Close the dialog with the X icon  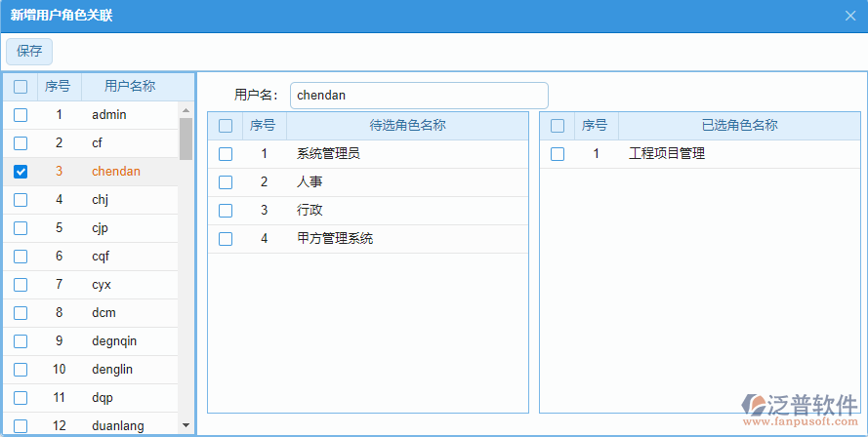[849, 16]
